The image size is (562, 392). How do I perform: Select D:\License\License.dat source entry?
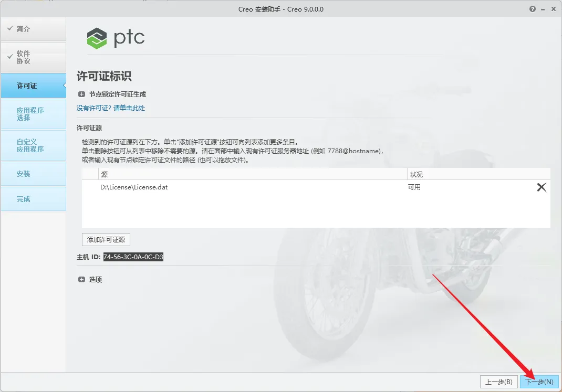click(134, 187)
